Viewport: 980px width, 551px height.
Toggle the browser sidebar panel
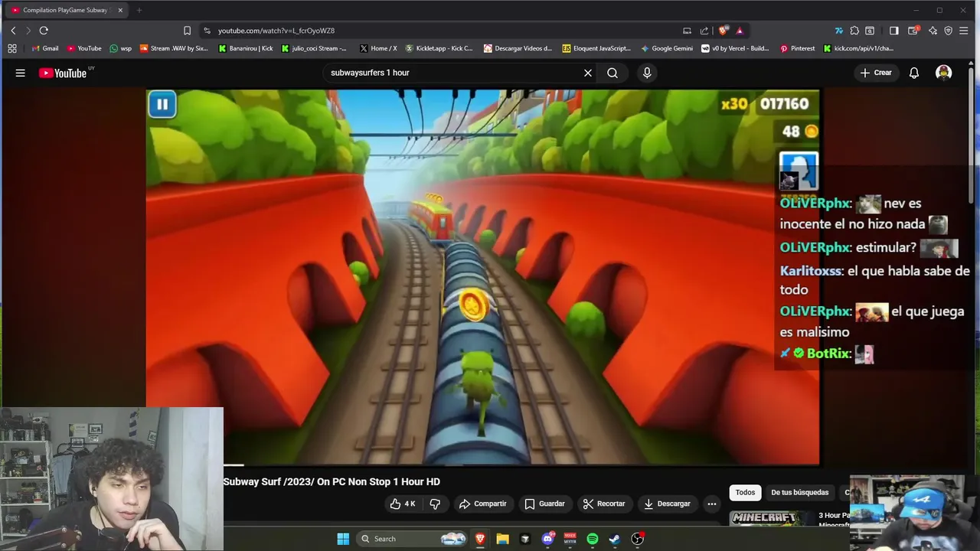click(893, 31)
